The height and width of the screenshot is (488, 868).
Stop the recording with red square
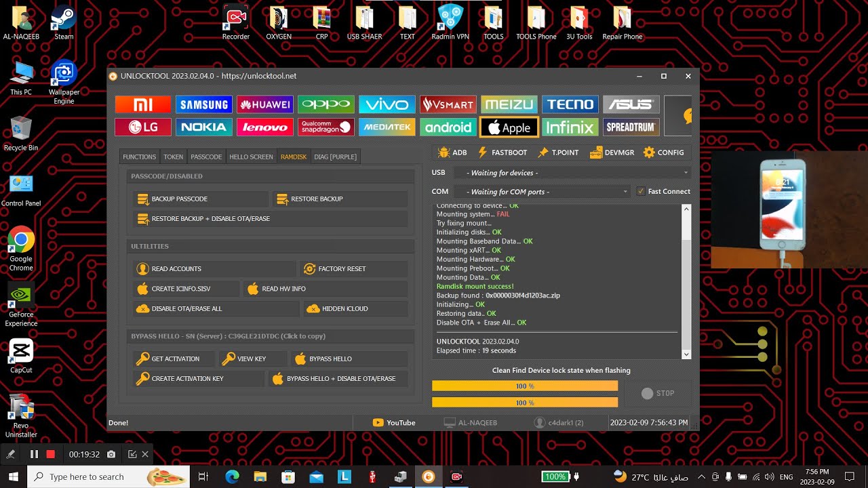50,454
